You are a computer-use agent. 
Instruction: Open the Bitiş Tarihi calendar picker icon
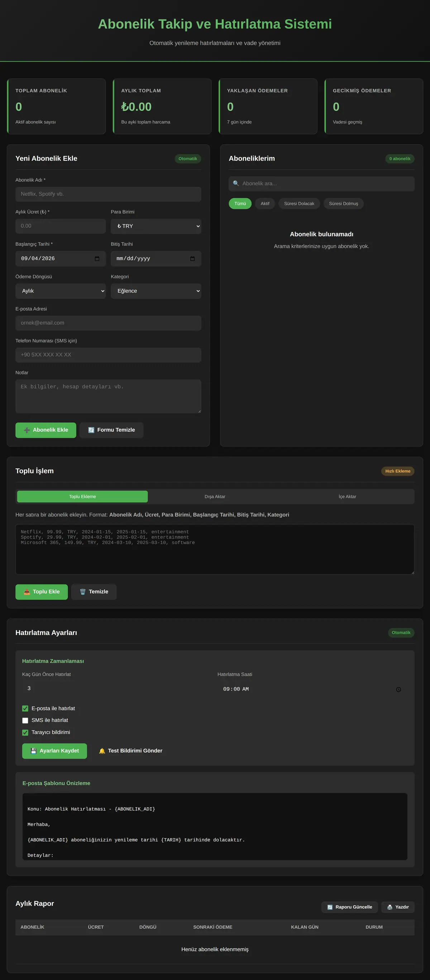click(x=192, y=259)
